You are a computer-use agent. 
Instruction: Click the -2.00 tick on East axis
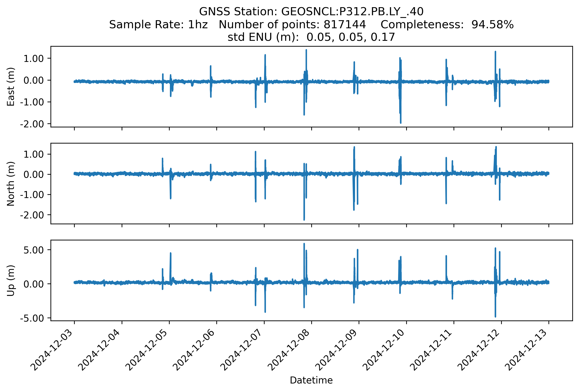click(32, 124)
